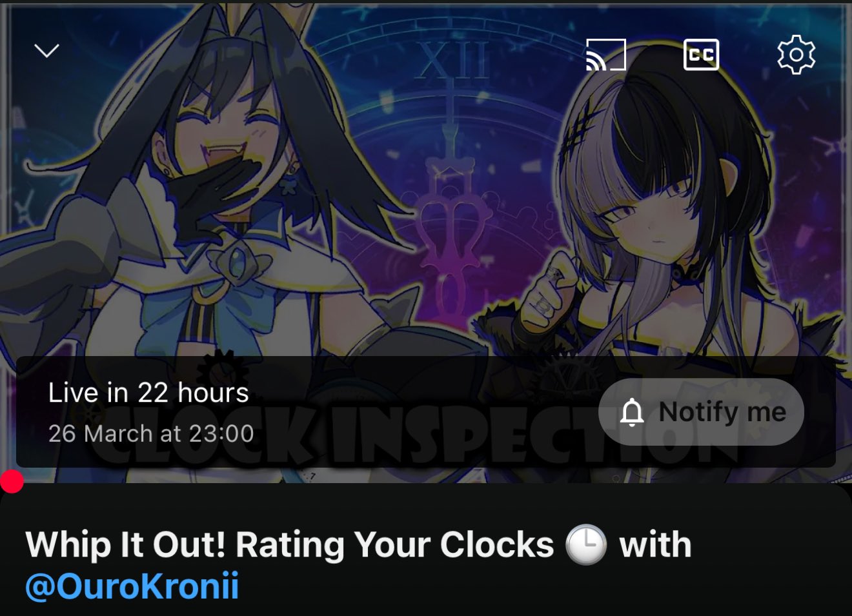Toggle closed captions with the CC icon

click(x=701, y=54)
